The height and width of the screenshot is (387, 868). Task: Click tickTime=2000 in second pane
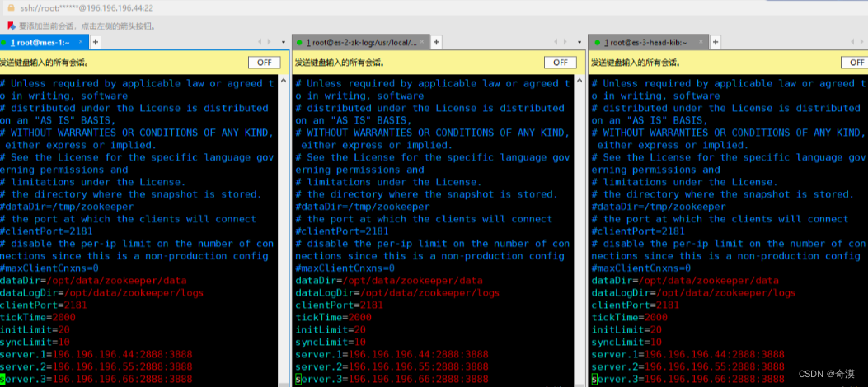pos(333,317)
